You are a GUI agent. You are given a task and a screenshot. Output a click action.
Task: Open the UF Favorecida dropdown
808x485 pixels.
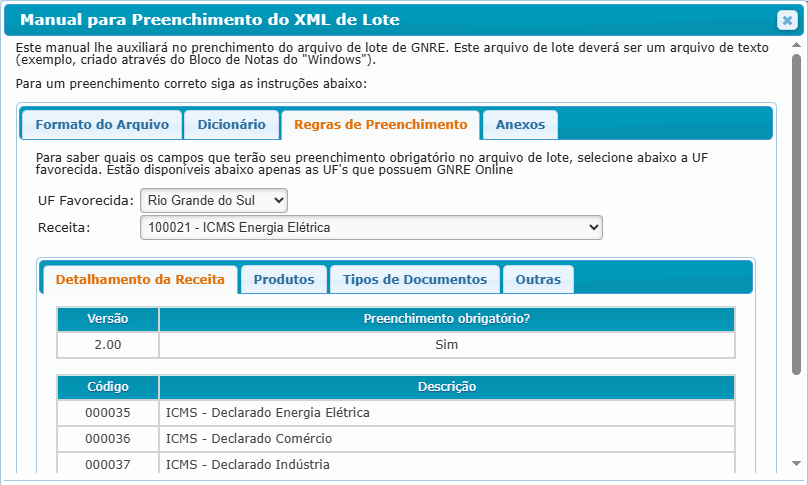pos(214,201)
